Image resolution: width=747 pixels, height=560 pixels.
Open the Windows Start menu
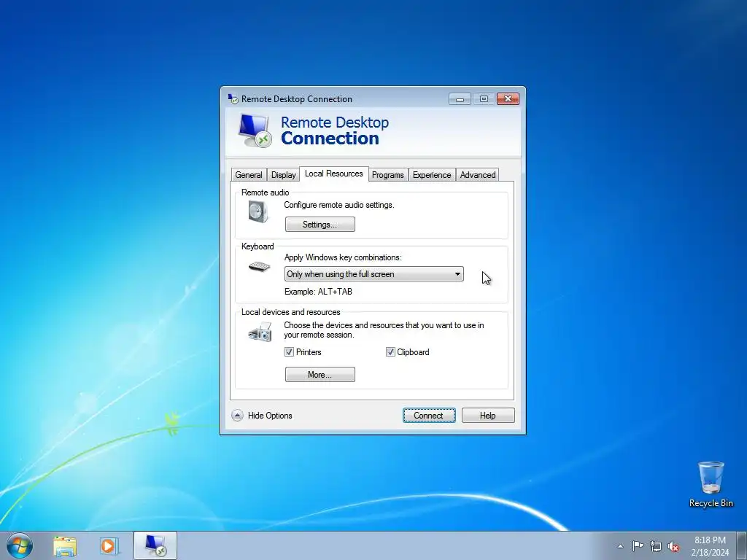tap(20, 545)
